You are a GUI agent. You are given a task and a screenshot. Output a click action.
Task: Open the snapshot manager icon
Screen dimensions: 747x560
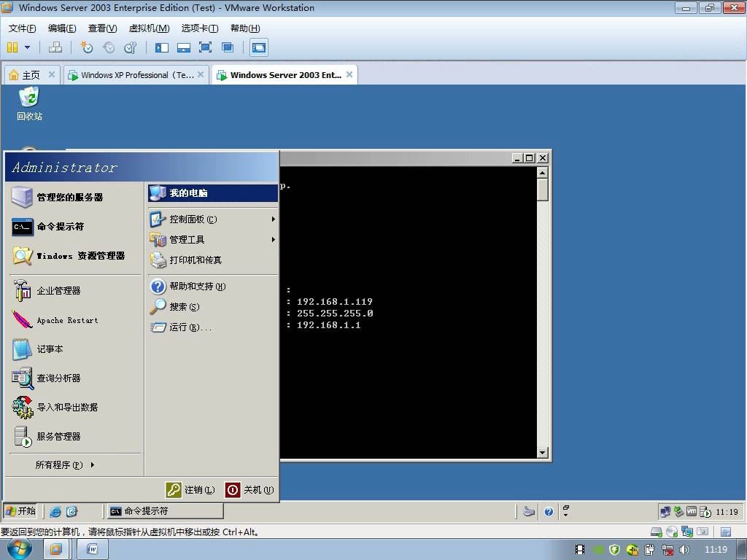pos(130,47)
